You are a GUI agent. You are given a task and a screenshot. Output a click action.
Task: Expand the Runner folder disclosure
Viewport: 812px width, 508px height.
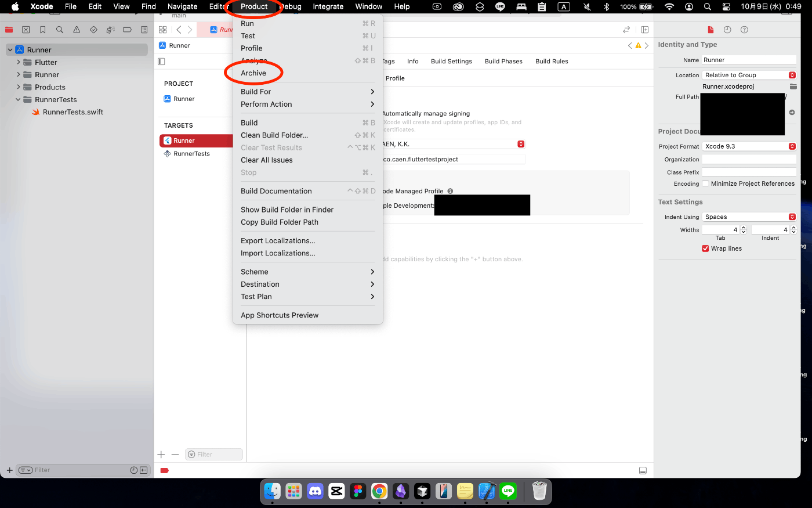click(19, 74)
